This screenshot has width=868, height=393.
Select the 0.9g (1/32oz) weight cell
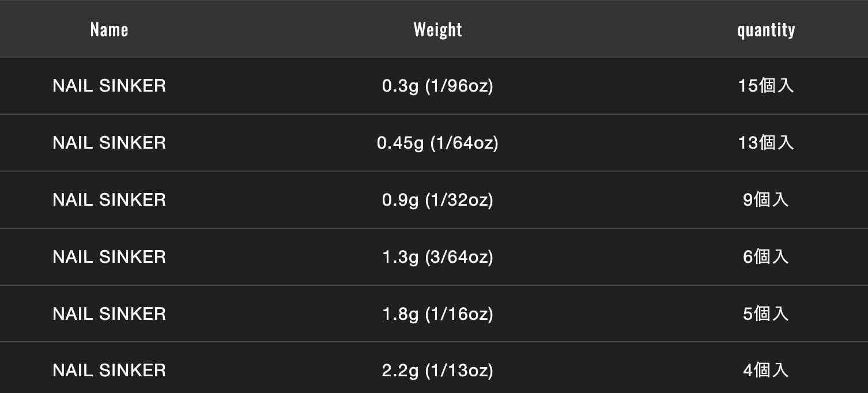point(437,200)
